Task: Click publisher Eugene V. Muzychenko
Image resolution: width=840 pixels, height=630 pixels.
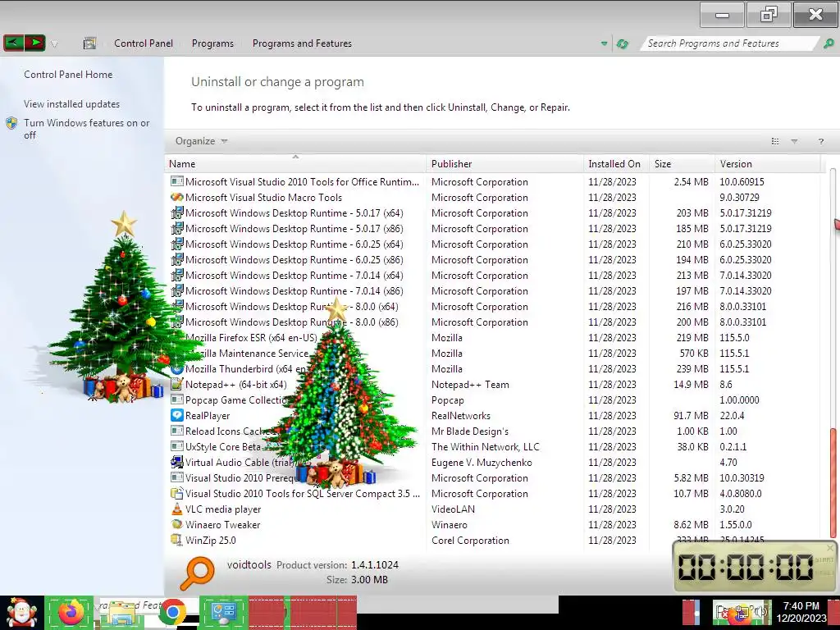Action: (482, 463)
